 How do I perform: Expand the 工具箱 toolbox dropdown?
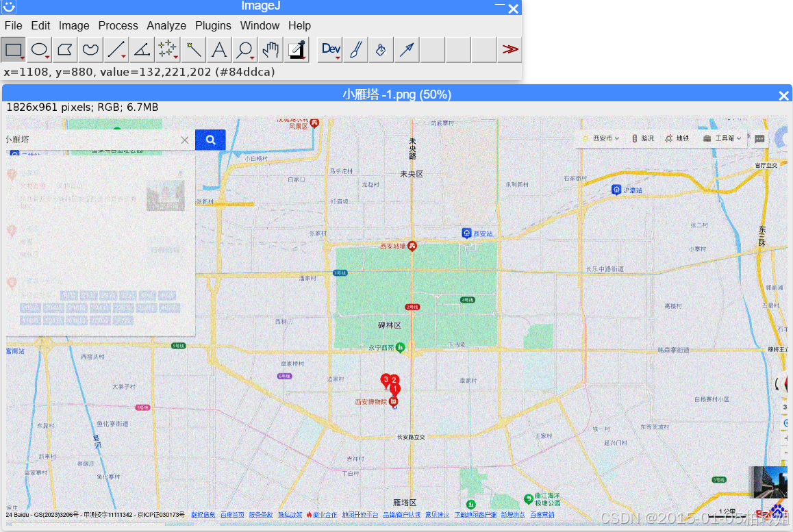[722, 138]
